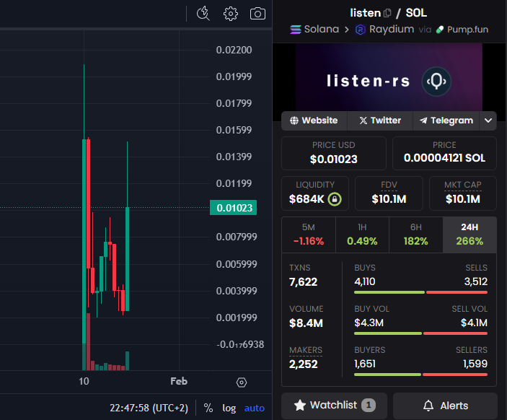Visit the project Website button

coord(314,121)
